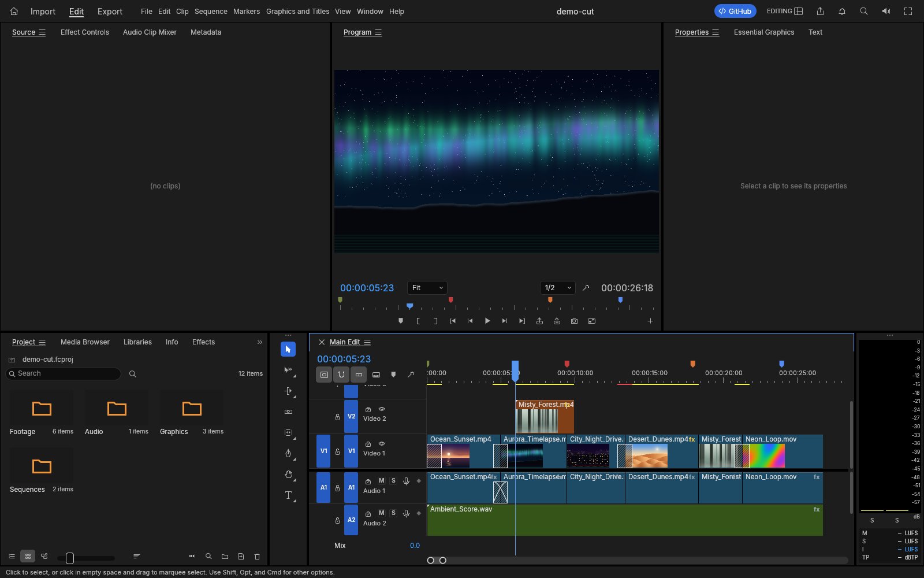Expand hidden Project panel tabs chevron
Viewport: 924px width, 578px height.
(260, 342)
